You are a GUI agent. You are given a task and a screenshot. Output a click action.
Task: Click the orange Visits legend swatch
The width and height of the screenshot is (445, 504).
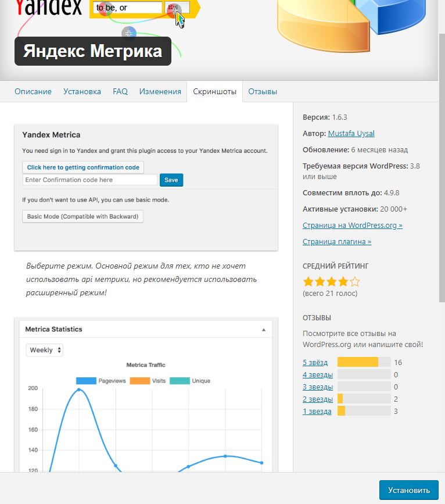click(139, 381)
